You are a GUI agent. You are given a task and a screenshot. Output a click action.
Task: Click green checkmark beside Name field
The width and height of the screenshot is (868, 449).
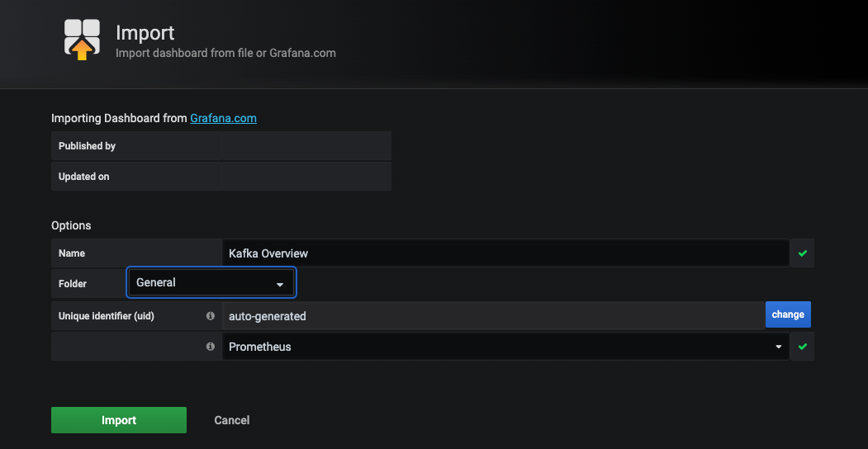pyautogui.click(x=802, y=253)
